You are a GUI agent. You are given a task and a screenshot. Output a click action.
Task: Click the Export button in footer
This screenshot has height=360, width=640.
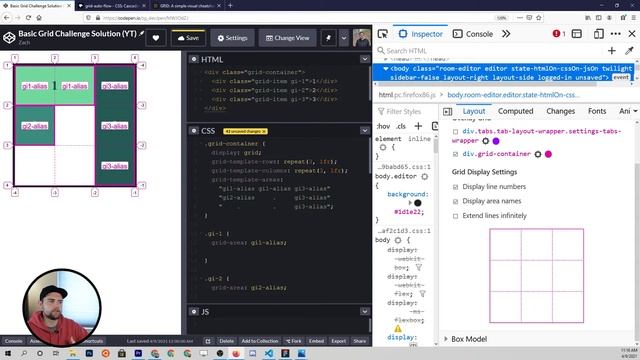click(x=338, y=341)
